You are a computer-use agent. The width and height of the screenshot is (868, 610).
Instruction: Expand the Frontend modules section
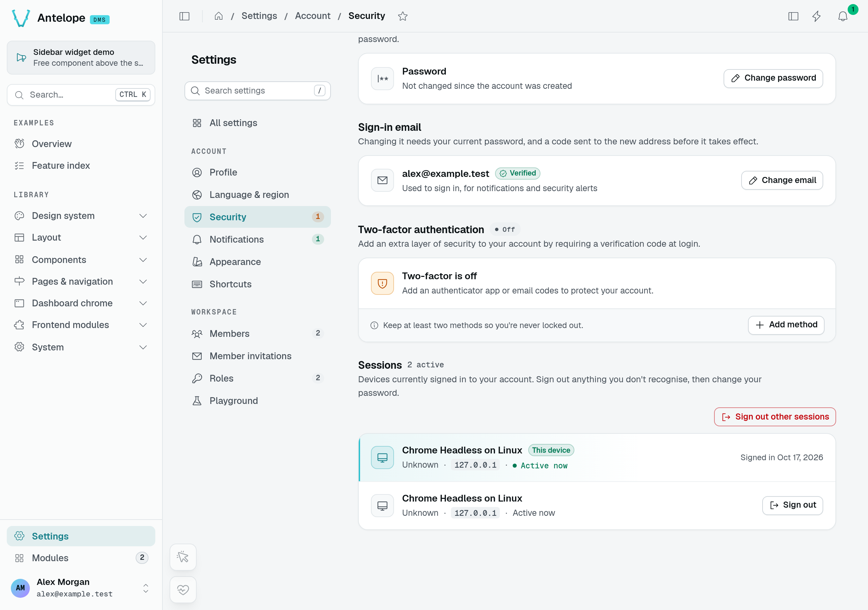(81, 325)
